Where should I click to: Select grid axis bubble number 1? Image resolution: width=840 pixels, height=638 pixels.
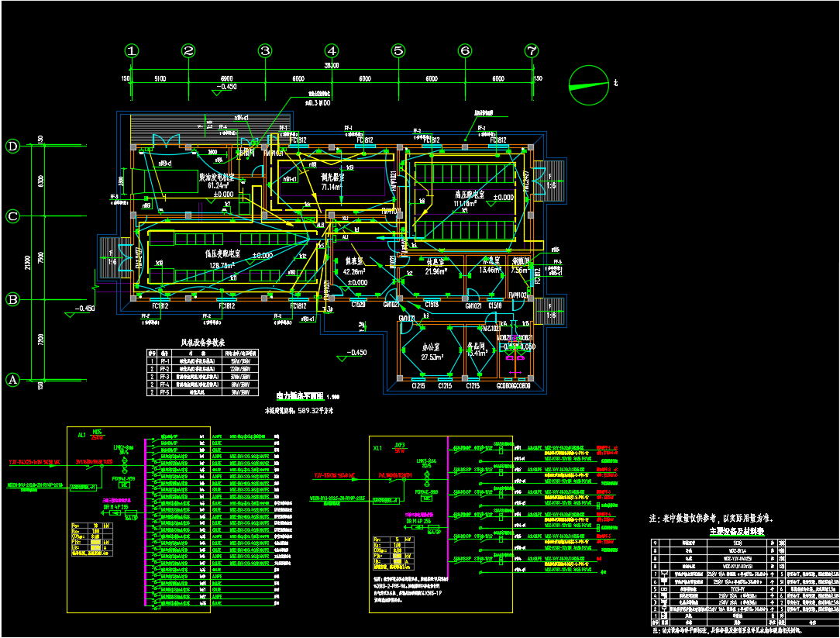click(132, 51)
